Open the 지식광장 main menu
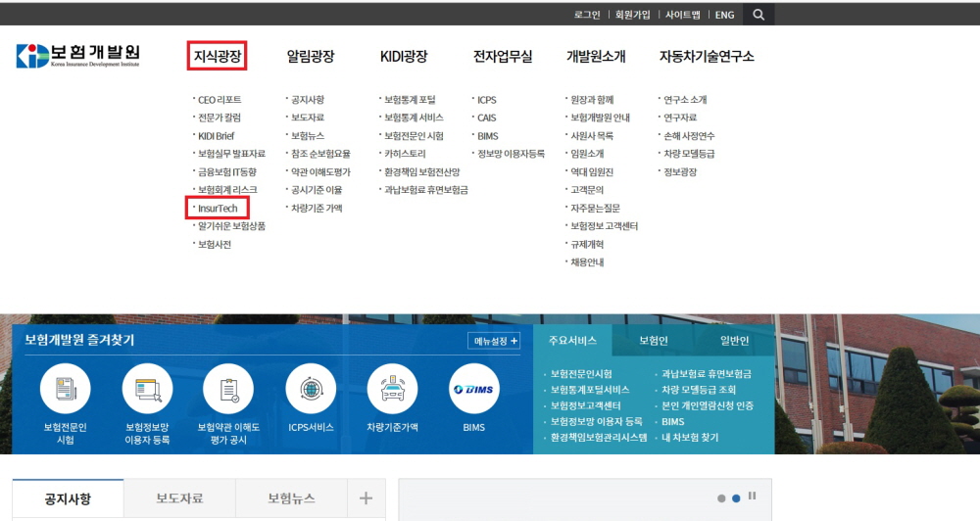Screen dimensions: 980x521 217,56
